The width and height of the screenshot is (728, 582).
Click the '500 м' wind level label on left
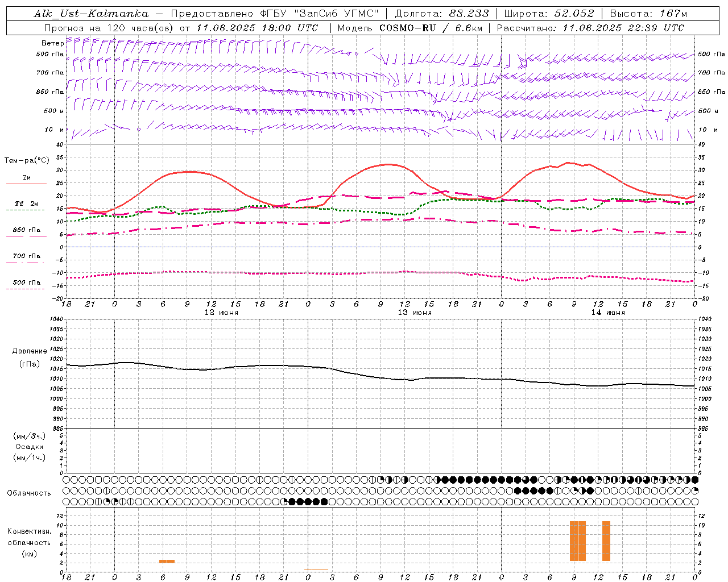(x=54, y=111)
